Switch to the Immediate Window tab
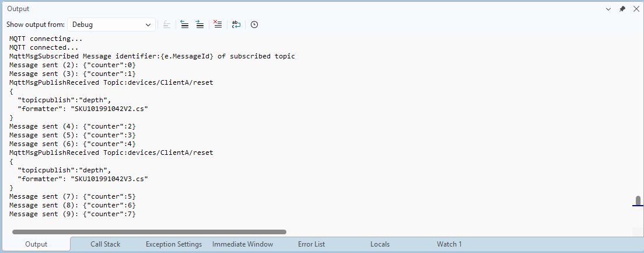This screenshot has height=253, width=644. click(242, 244)
